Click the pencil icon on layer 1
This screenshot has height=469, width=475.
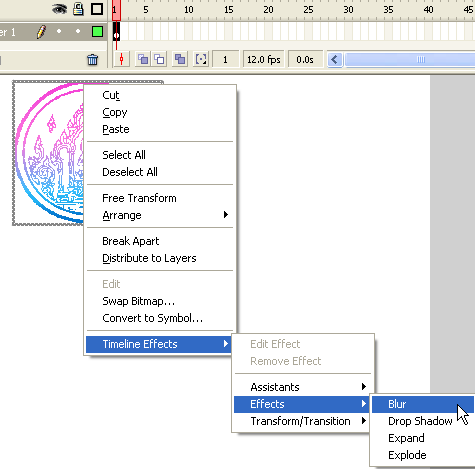point(41,32)
